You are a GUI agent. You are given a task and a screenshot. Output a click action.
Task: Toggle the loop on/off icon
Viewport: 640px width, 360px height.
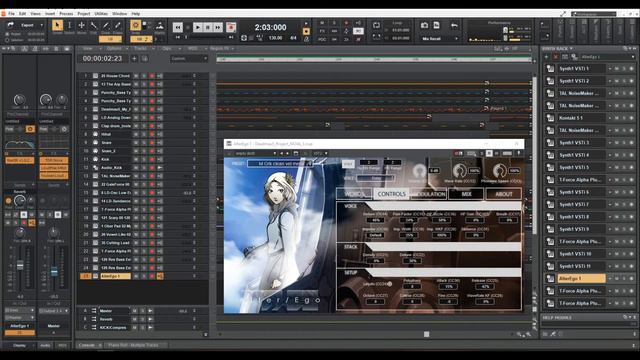pyautogui.click(x=376, y=25)
